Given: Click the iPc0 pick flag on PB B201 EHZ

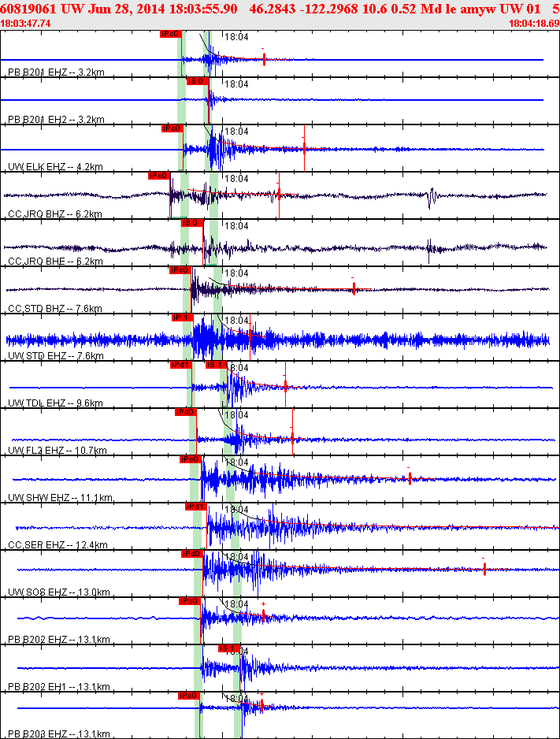Looking at the screenshot, I should [x=170, y=34].
